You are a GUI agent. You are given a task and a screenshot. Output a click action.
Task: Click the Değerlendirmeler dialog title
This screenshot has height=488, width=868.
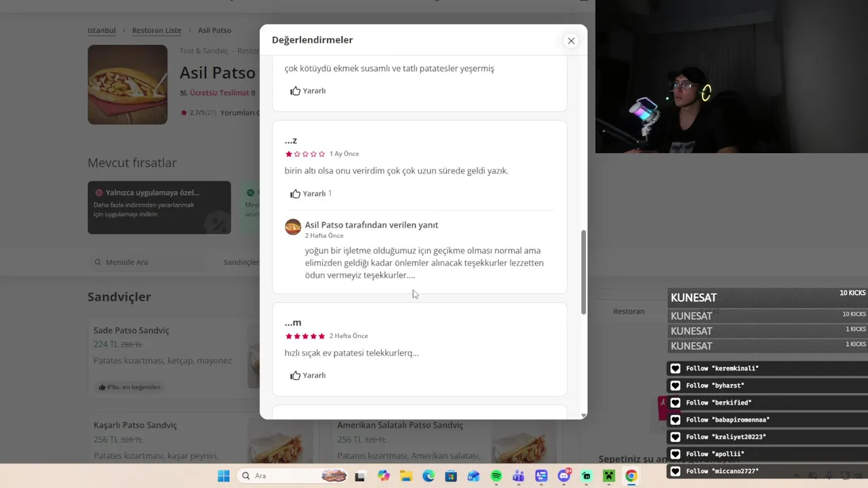click(313, 40)
